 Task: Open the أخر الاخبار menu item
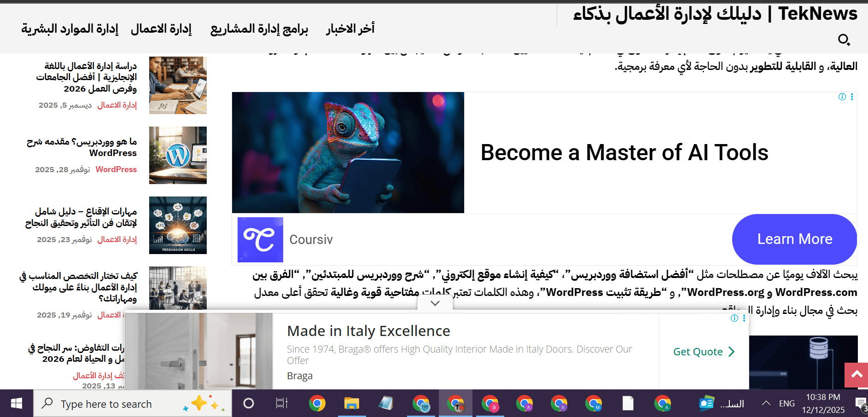[350, 29]
